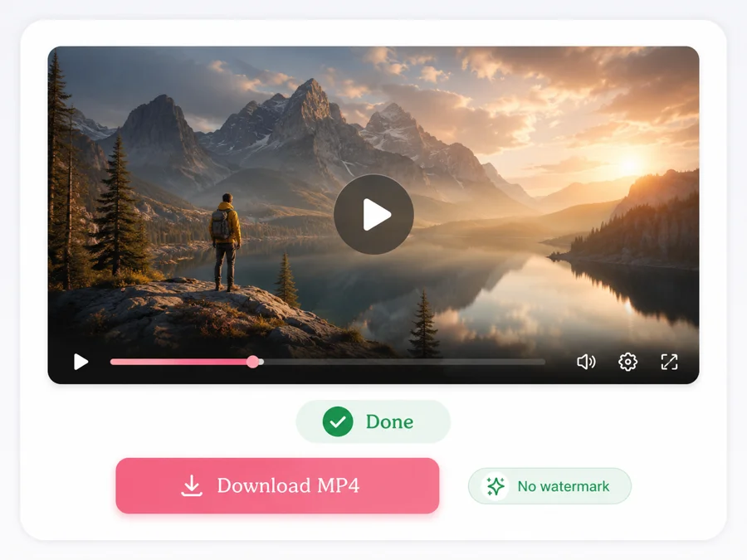The width and height of the screenshot is (747, 560).
Task: Click the Download MP4 button
Action: [277, 485]
